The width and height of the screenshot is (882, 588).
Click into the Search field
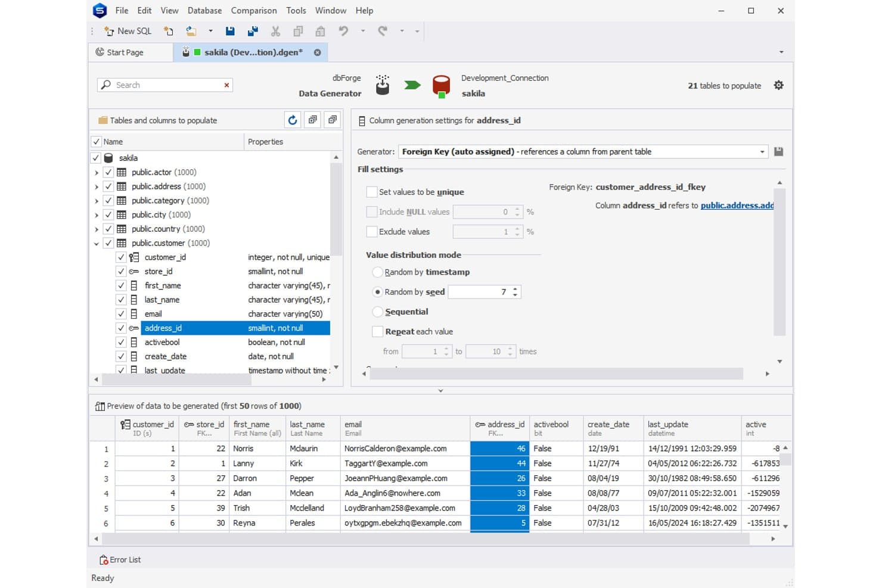click(x=165, y=85)
